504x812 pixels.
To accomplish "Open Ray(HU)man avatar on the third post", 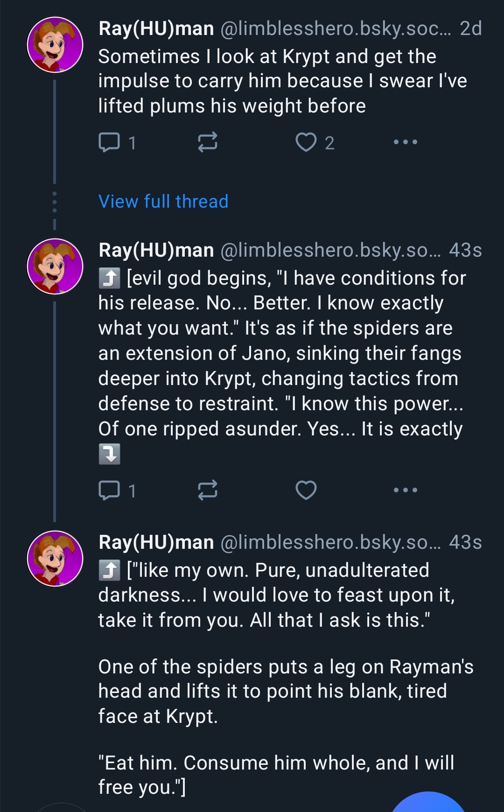I will [55, 559].
